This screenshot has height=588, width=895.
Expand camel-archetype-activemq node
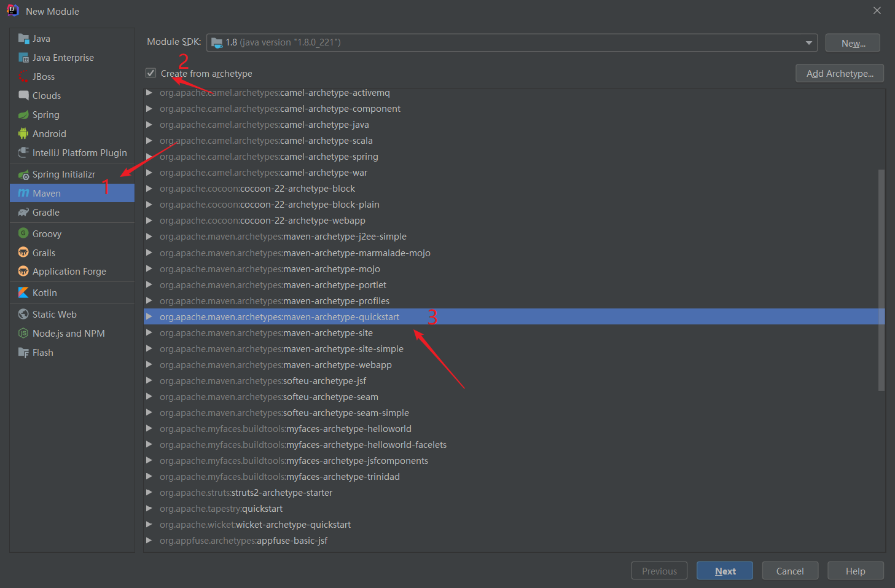pyautogui.click(x=149, y=93)
